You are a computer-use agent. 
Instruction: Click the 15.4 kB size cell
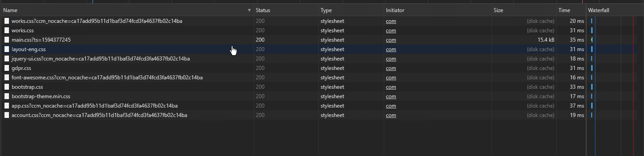click(x=546, y=40)
